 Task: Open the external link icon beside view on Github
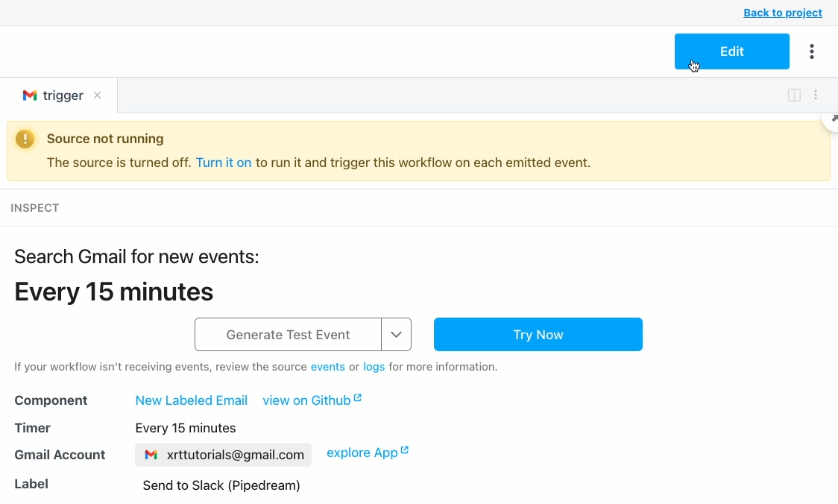point(358,397)
